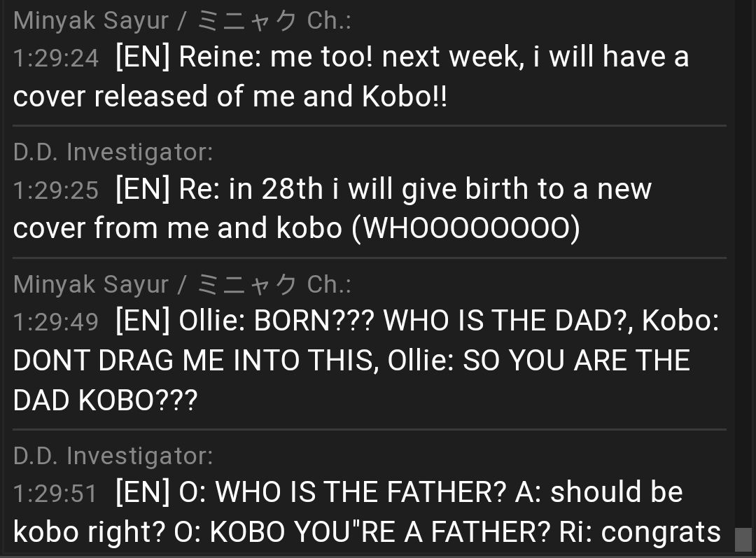Click the scrollbar thumb at the bottom right
Image resolution: width=756 pixels, height=558 pixels.
coord(743,540)
